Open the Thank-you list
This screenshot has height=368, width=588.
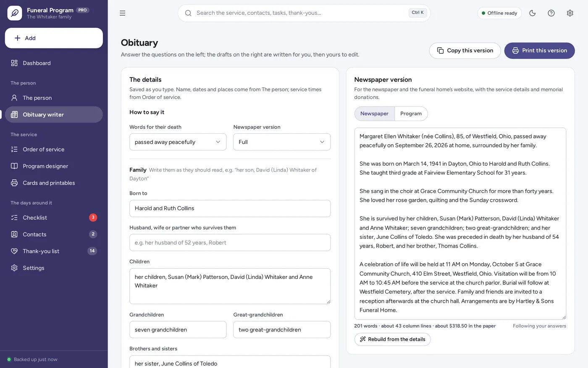[54, 251]
